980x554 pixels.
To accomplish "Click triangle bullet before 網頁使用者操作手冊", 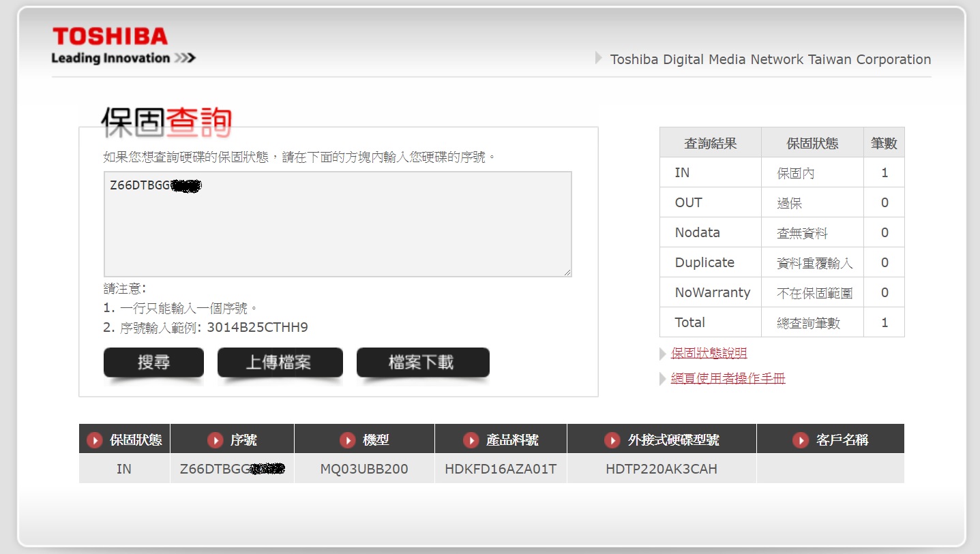I will pyautogui.click(x=663, y=379).
